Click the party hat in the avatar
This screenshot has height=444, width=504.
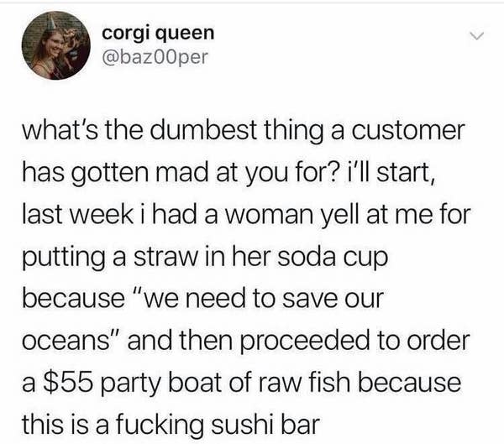tap(50, 22)
